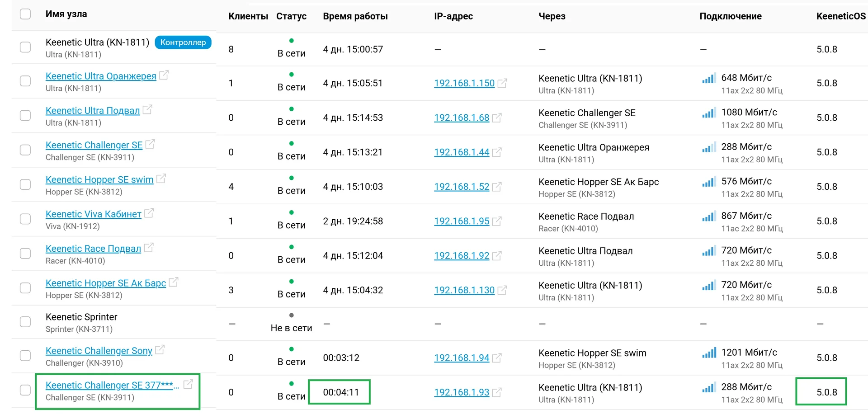
Task: Click the IP-адрес column header
Action: point(453,16)
